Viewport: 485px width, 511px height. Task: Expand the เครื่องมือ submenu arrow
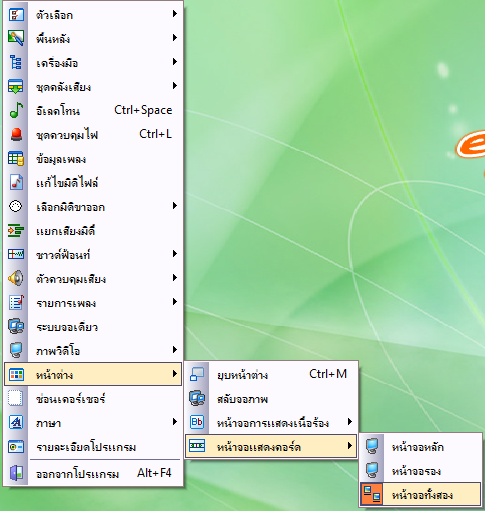[x=174, y=62]
